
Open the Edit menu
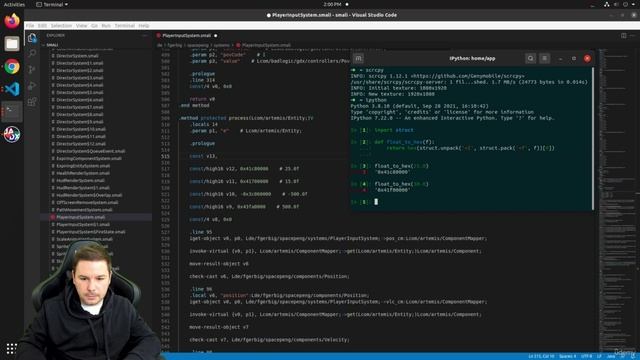tap(42, 26)
